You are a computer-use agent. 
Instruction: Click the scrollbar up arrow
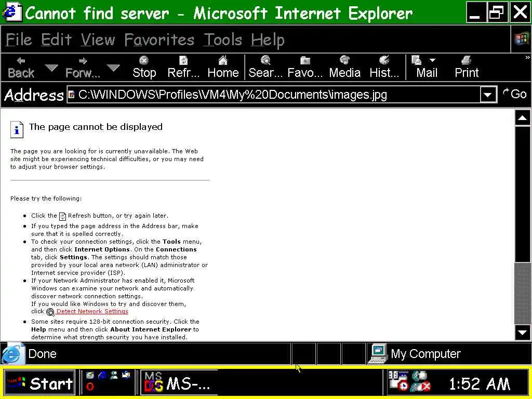[523, 118]
